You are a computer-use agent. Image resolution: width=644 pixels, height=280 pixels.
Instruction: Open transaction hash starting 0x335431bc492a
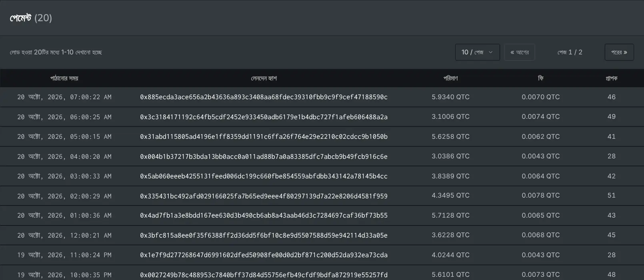coord(264,196)
